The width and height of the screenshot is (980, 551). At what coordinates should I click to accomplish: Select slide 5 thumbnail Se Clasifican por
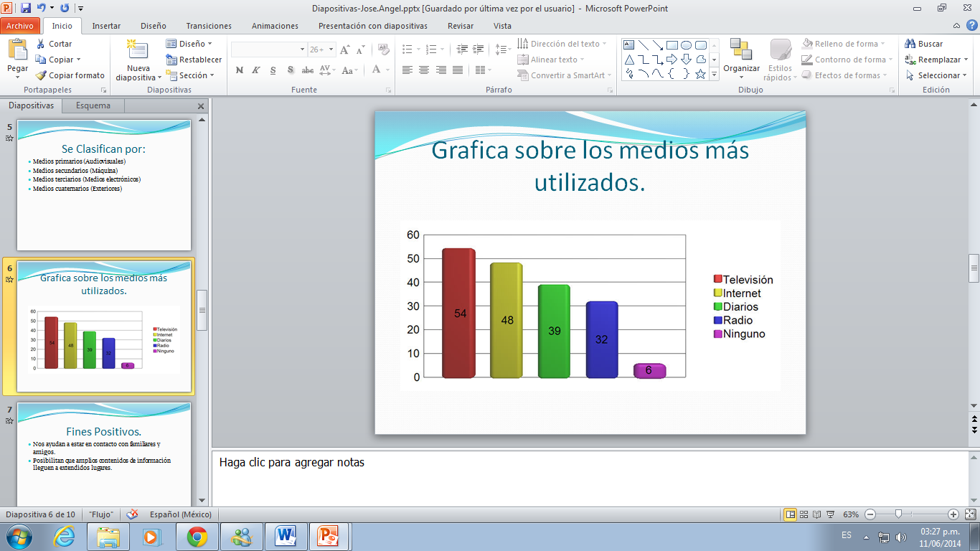(104, 184)
